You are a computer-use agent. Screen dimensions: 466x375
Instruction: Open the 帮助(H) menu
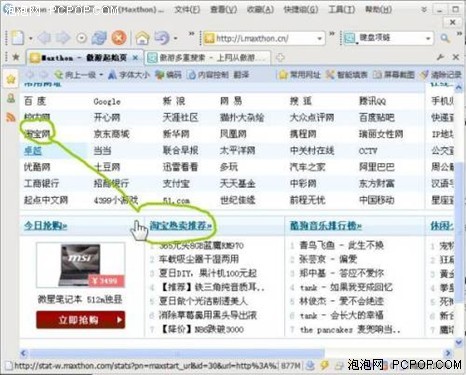[378, 10]
